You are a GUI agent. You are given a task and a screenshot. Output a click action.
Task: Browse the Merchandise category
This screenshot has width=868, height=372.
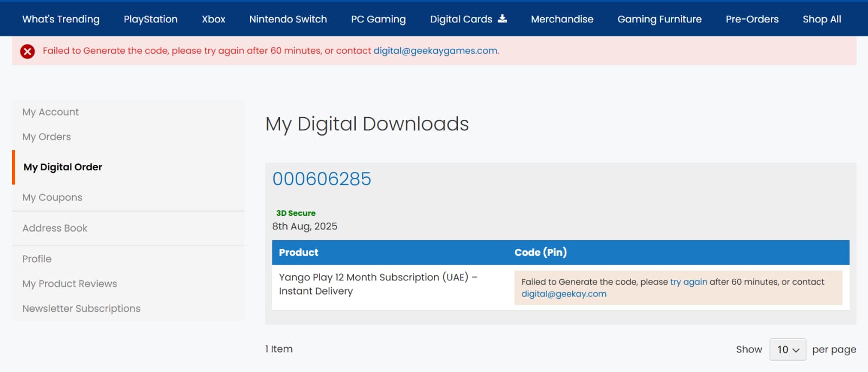562,19
